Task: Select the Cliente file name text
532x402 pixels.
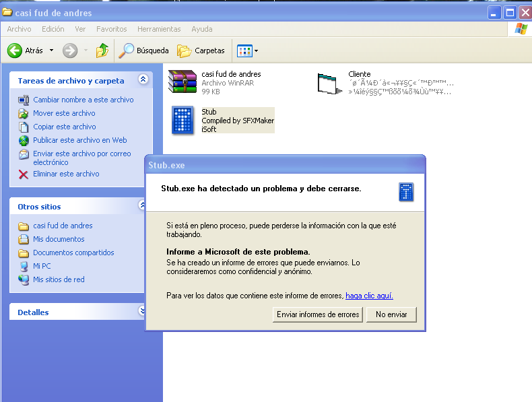Action: (360, 74)
